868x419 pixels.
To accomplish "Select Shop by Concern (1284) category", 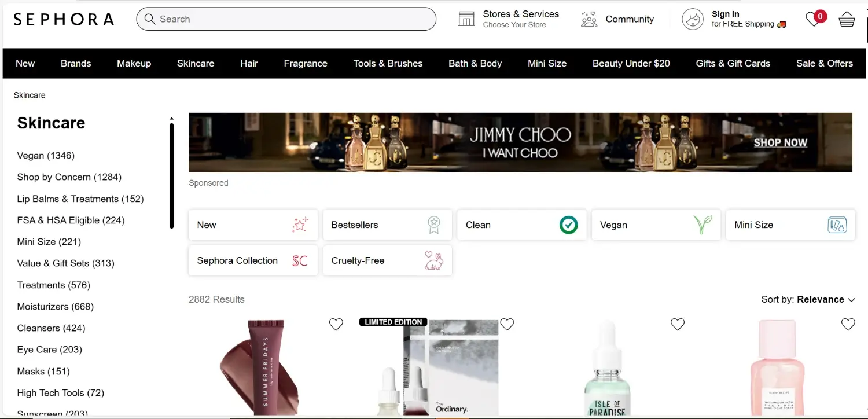I will (x=69, y=177).
